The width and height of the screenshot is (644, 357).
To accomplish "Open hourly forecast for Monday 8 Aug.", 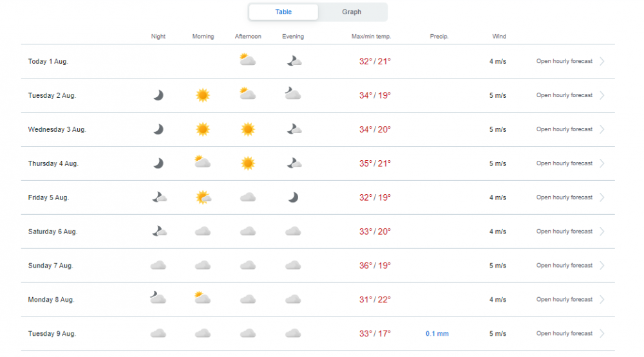I will [564, 300].
